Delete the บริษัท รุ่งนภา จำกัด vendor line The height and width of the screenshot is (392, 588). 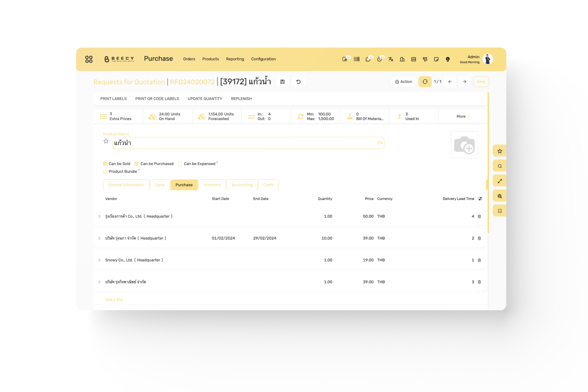pos(479,238)
